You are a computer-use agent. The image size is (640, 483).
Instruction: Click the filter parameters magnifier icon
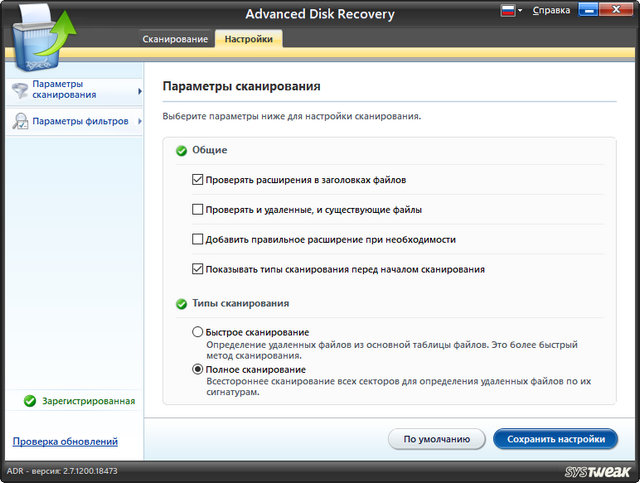(19, 122)
